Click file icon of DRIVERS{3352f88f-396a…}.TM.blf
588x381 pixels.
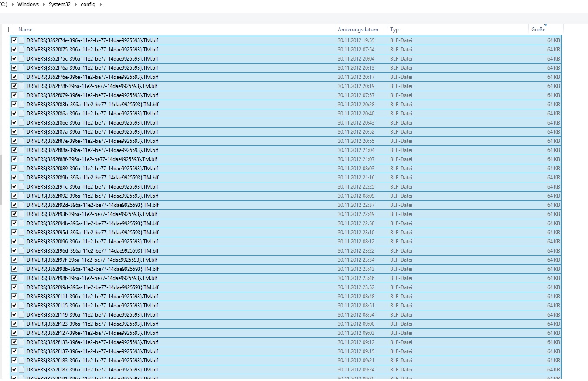coord(22,159)
